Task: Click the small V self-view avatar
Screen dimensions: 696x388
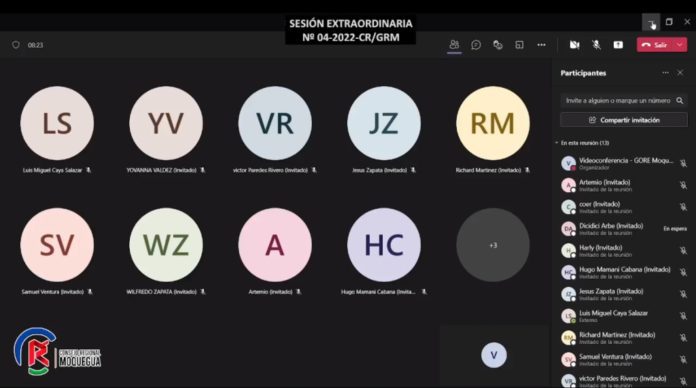Action: 494,355
